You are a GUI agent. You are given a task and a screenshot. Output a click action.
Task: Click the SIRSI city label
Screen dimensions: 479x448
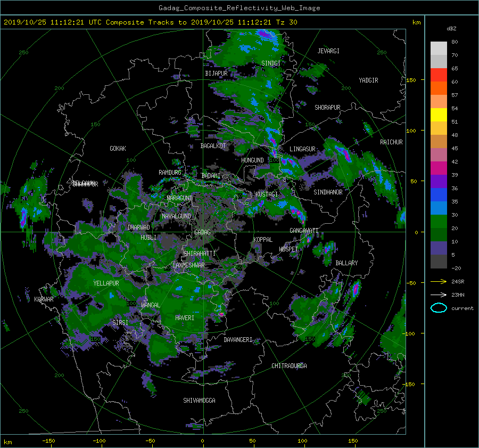point(120,323)
